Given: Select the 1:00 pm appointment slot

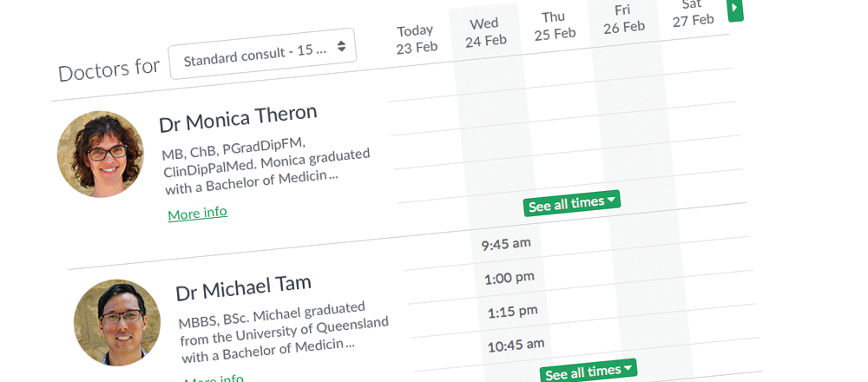Looking at the screenshot, I should 510,278.
